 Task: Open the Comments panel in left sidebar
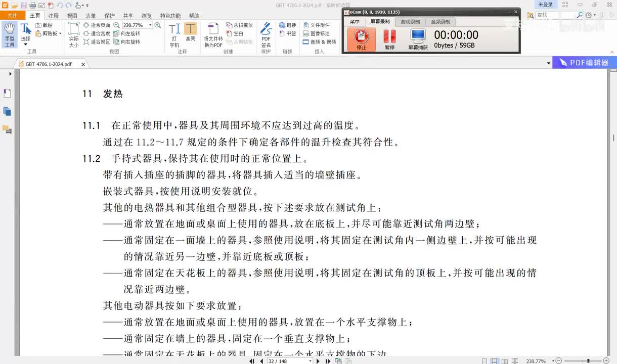(x=7, y=130)
